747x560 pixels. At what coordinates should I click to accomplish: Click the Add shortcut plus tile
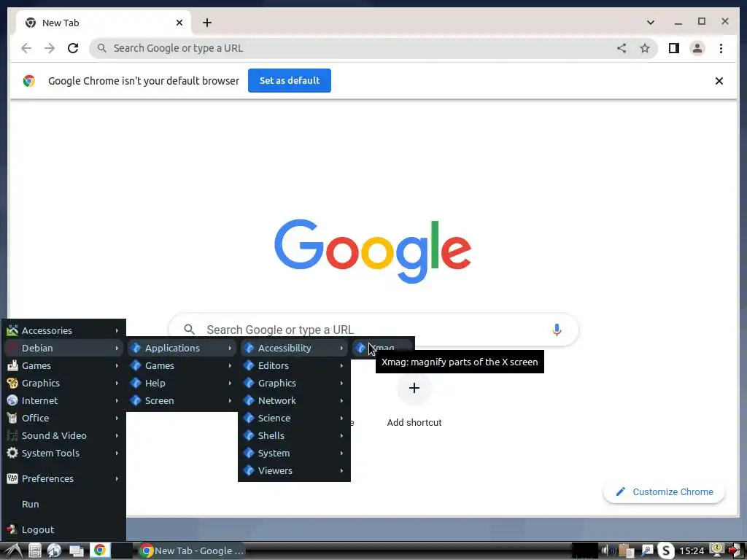(414, 388)
